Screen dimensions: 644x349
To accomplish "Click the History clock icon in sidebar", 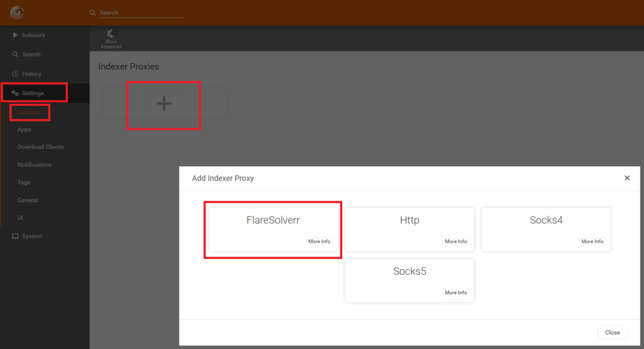I will [15, 74].
